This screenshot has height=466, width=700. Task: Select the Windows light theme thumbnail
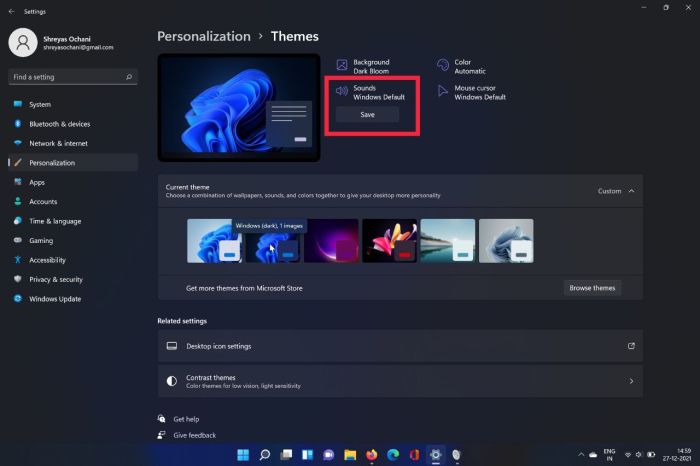pyautogui.click(x=214, y=241)
